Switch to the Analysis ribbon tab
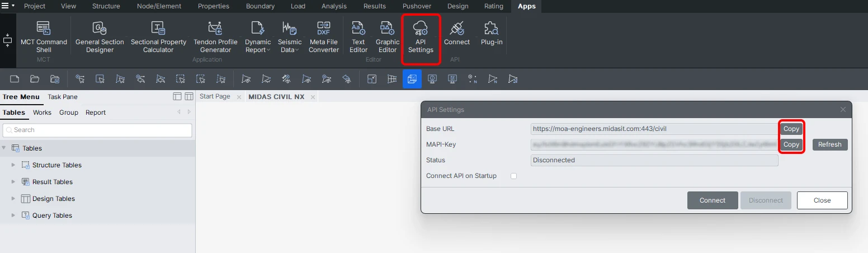 click(x=334, y=6)
